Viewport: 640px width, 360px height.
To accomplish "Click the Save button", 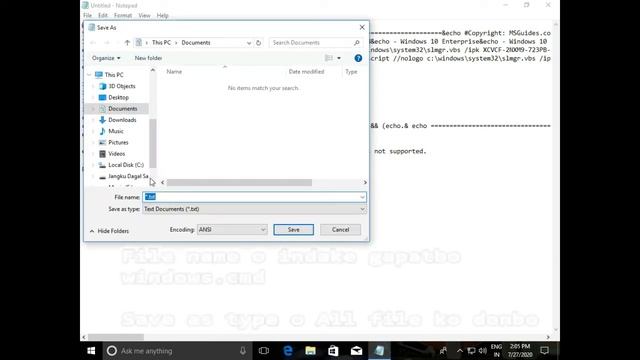I will click(x=293, y=230).
